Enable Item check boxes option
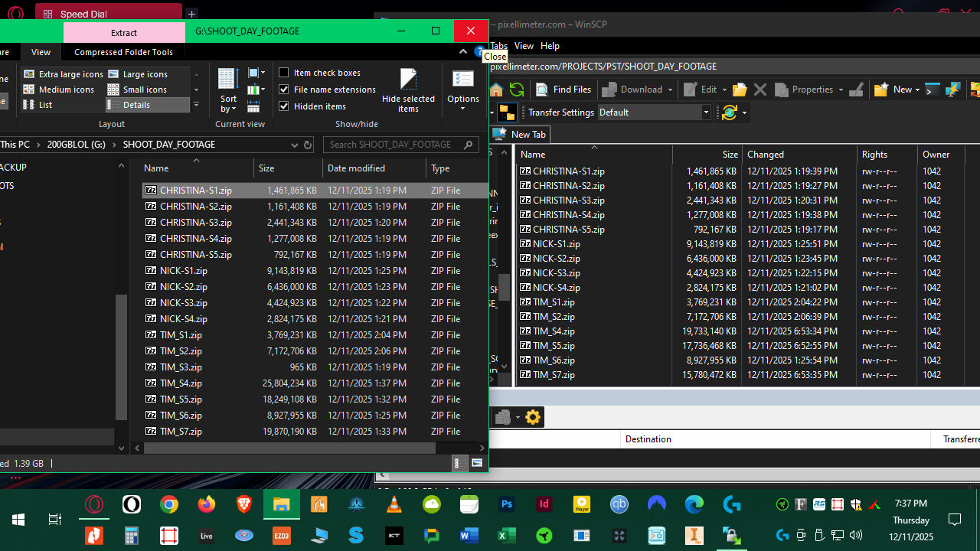This screenshot has height=551, width=980. pyautogui.click(x=284, y=73)
